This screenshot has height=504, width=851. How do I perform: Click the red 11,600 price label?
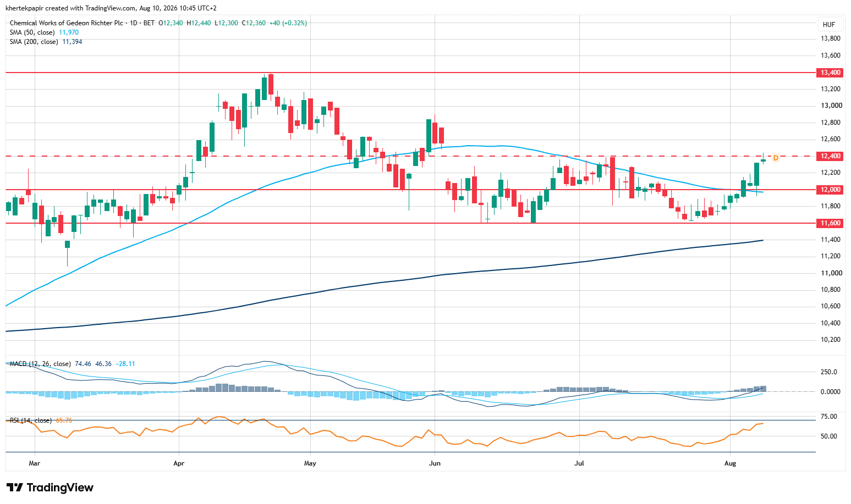[831, 223]
